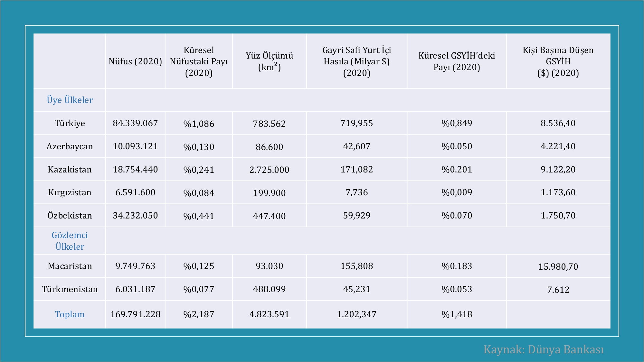Click the total GDP share %1,418
The width and height of the screenshot is (644, 362).
(457, 314)
